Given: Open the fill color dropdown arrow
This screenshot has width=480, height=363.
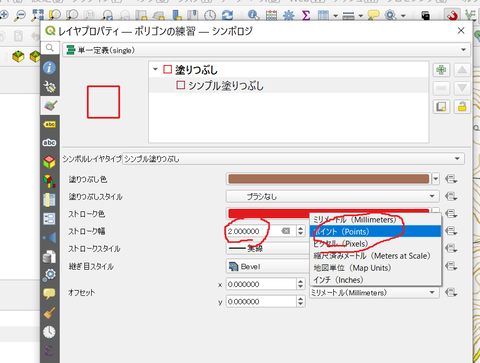Looking at the screenshot, I should click(436, 179).
